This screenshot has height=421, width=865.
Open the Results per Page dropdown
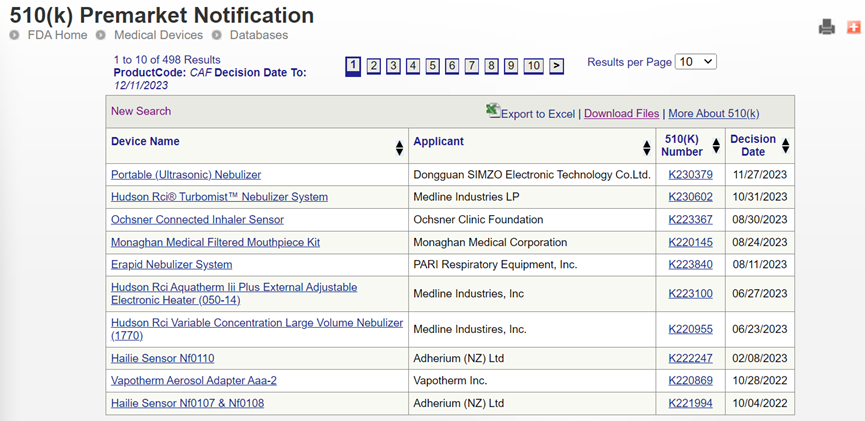(x=696, y=62)
